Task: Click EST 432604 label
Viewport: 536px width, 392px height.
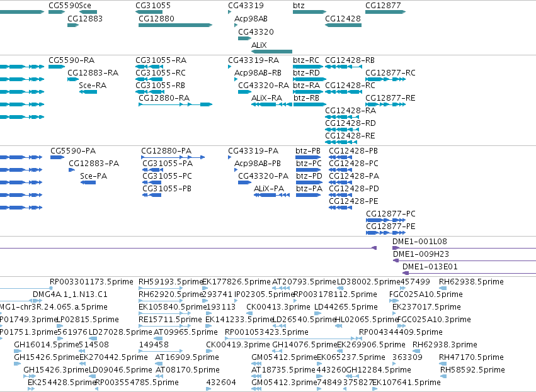Action: coord(221,382)
